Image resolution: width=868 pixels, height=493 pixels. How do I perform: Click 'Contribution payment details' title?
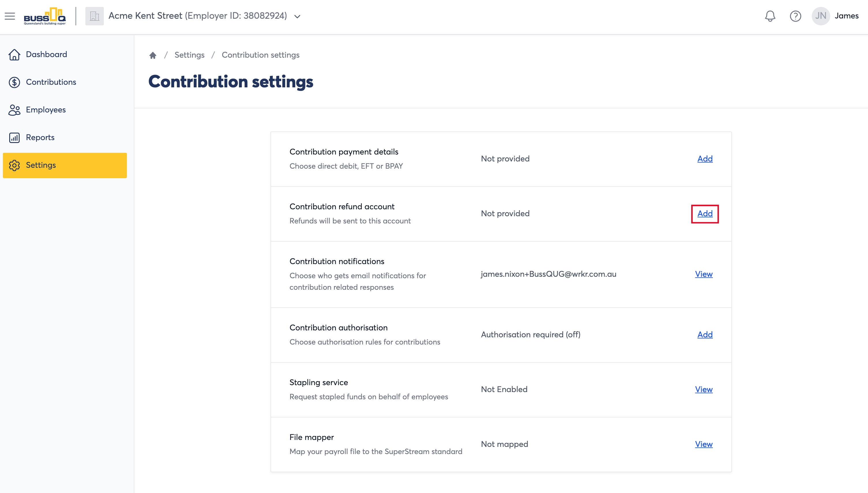tap(344, 152)
